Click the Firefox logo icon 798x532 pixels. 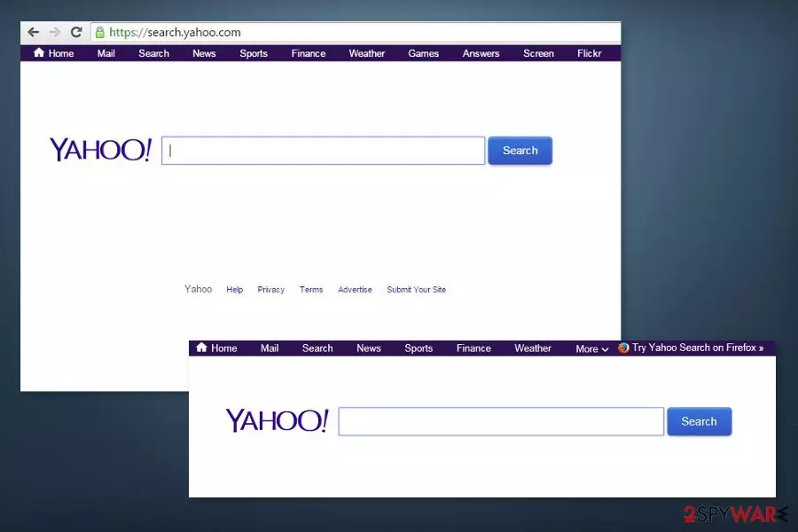623,348
